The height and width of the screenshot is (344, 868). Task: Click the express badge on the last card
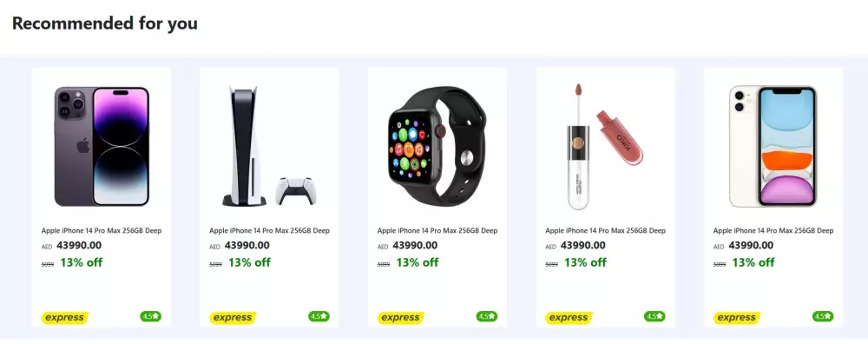pos(737,318)
